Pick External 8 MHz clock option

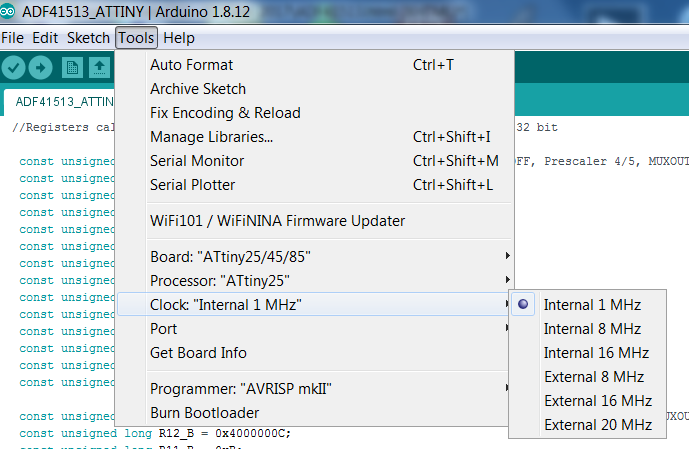click(587, 377)
